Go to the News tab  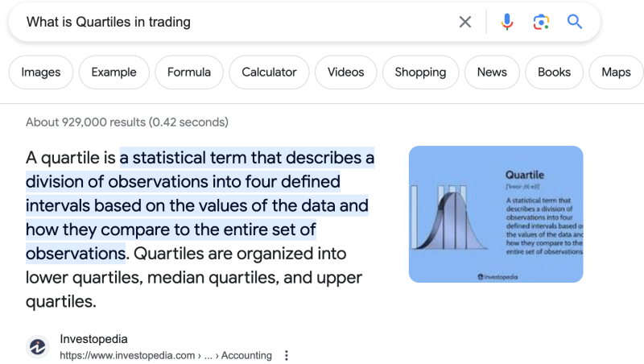click(492, 72)
